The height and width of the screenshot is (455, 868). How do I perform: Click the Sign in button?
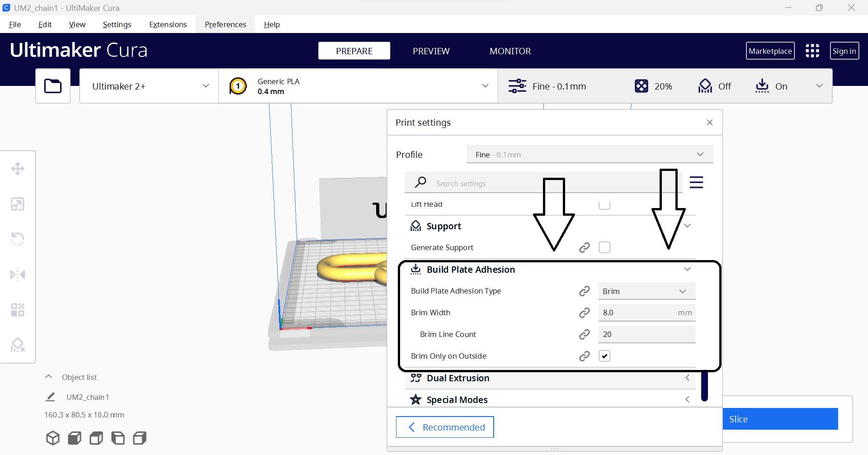point(844,51)
